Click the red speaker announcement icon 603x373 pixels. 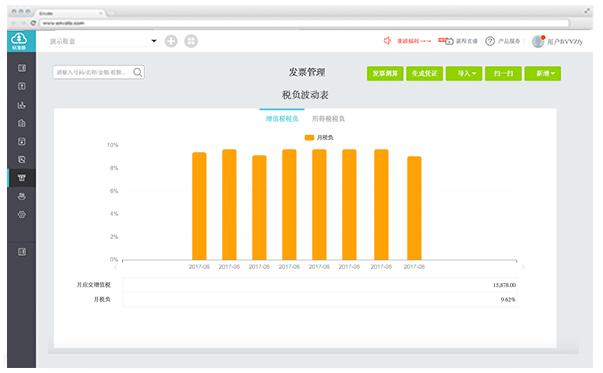tap(387, 41)
